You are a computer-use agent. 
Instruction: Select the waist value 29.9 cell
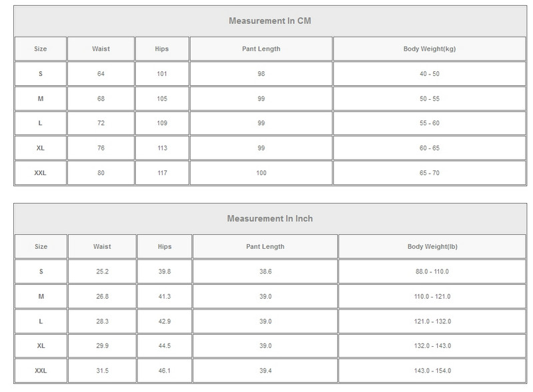[102, 346]
